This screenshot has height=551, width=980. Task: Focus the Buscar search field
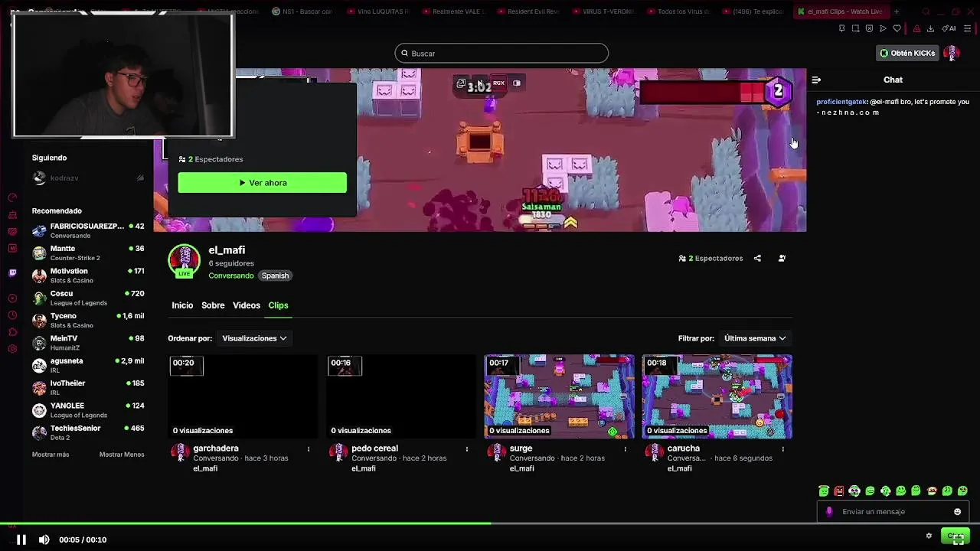click(x=501, y=54)
